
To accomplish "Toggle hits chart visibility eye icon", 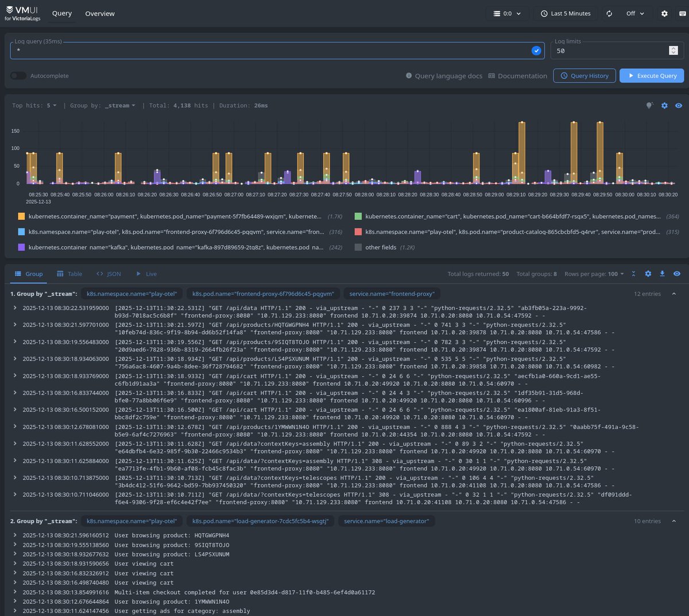I will pos(679,106).
